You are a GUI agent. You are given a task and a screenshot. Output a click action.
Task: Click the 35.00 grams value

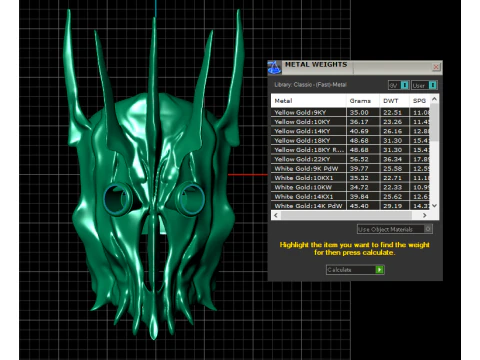pyautogui.click(x=359, y=113)
